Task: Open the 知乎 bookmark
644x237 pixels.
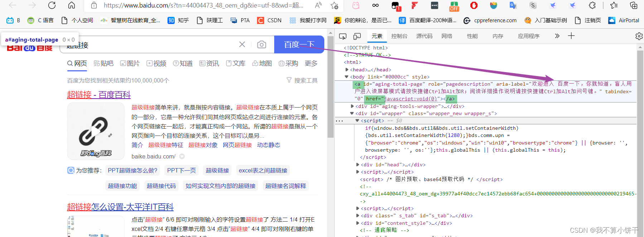Action: 178,20
